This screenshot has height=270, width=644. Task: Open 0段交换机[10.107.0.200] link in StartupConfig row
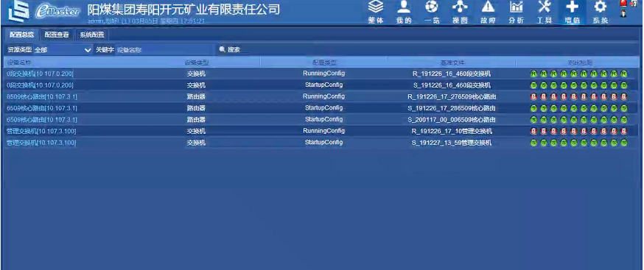pos(40,85)
